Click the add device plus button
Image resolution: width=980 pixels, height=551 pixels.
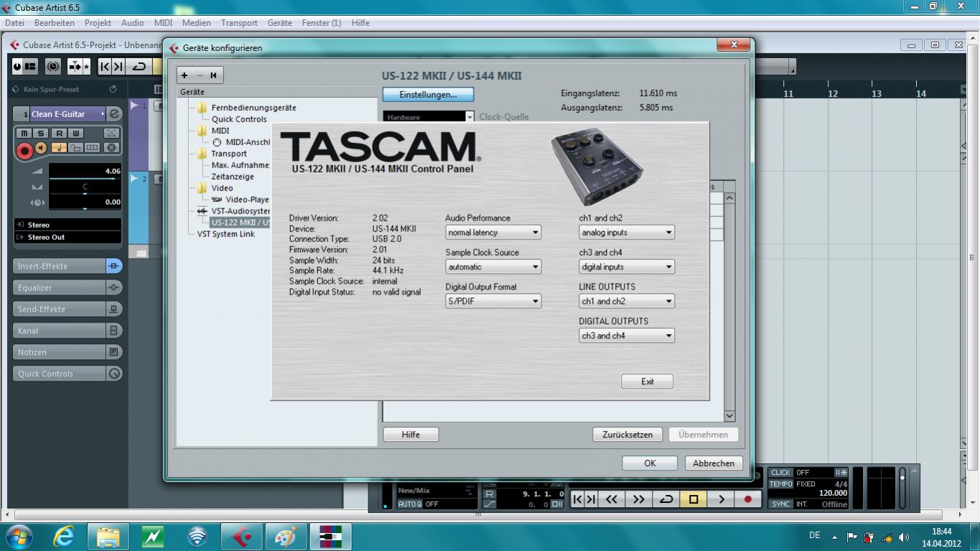tap(185, 75)
